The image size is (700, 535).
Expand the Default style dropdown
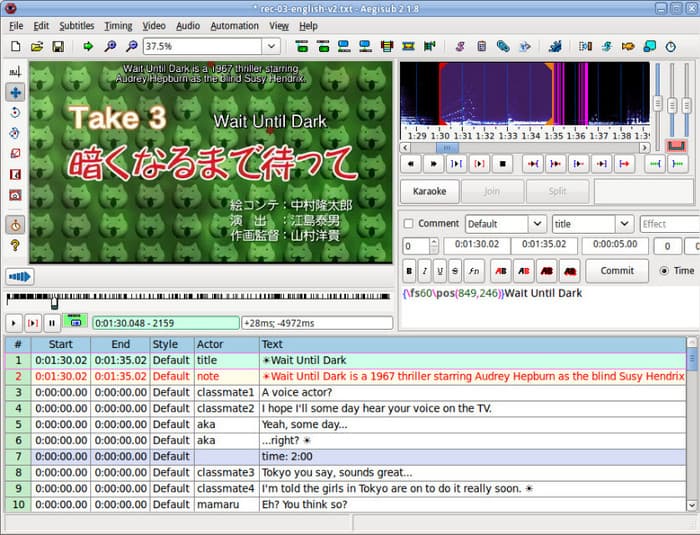538,223
